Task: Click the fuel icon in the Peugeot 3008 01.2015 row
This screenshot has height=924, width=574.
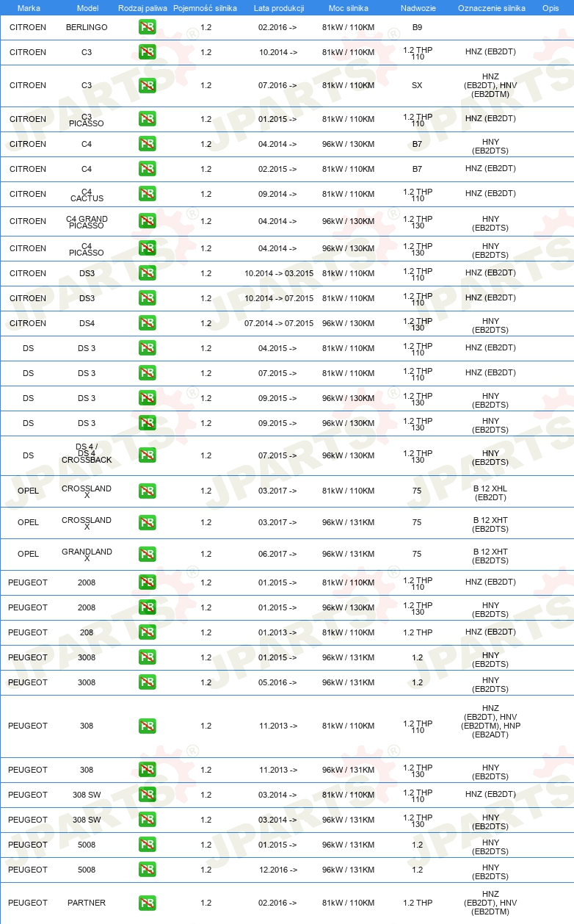Action: click(147, 658)
